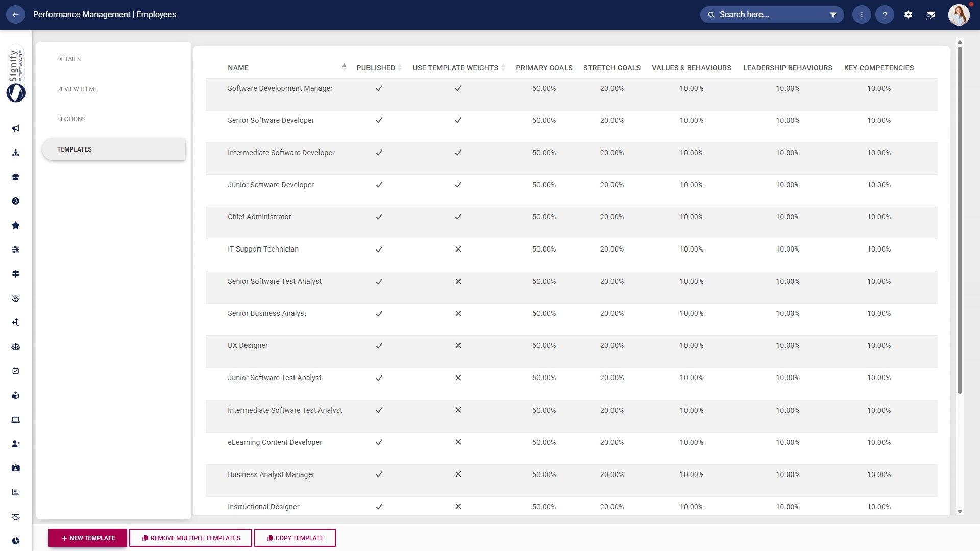The image size is (980, 551).
Task: Open the pie chart icon in sidebar
Action: click(x=16, y=541)
